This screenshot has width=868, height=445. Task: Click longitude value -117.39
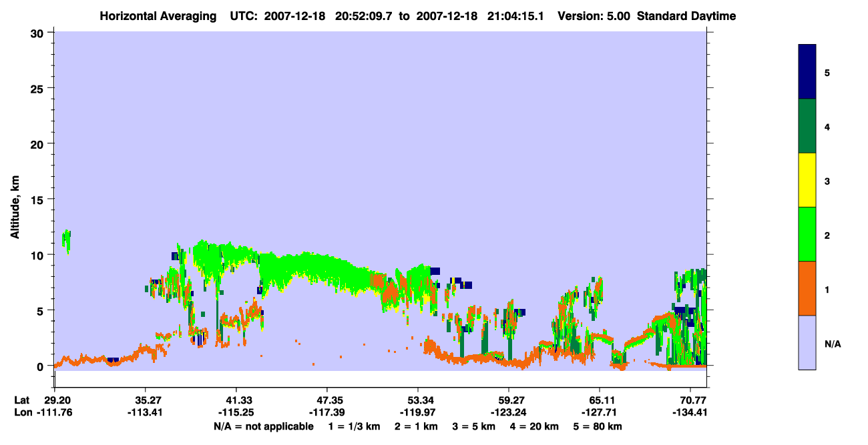327,412
